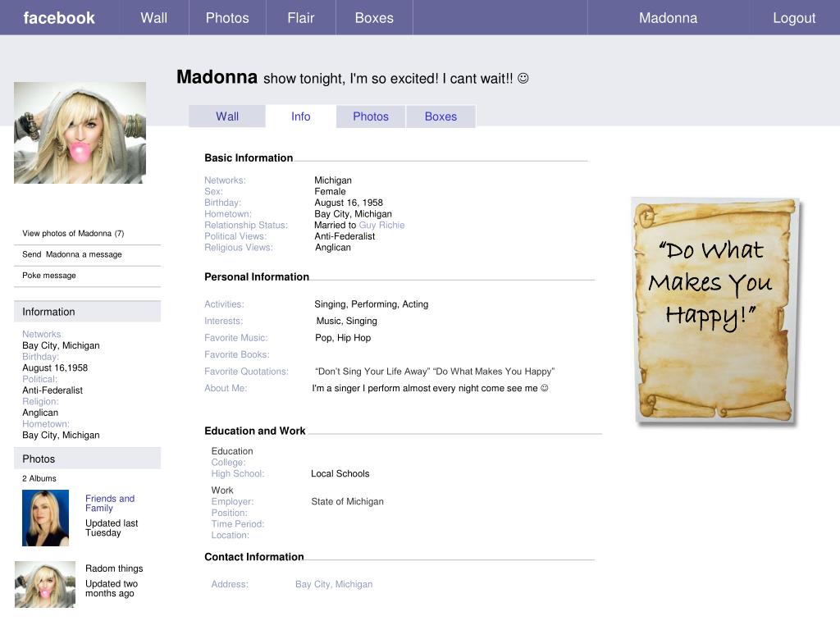Click the Anglican value in Basic Information
840x630 pixels.
333,248
